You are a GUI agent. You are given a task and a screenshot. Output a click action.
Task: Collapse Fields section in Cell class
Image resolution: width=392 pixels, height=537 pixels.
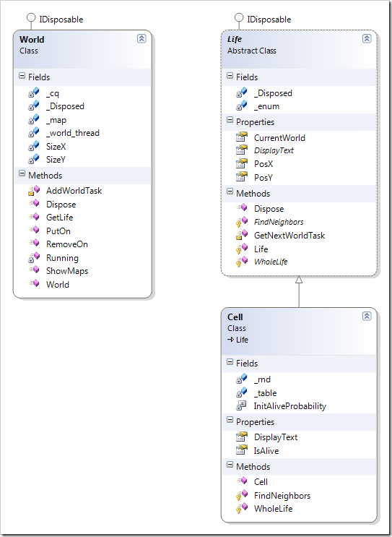point(230,362)
